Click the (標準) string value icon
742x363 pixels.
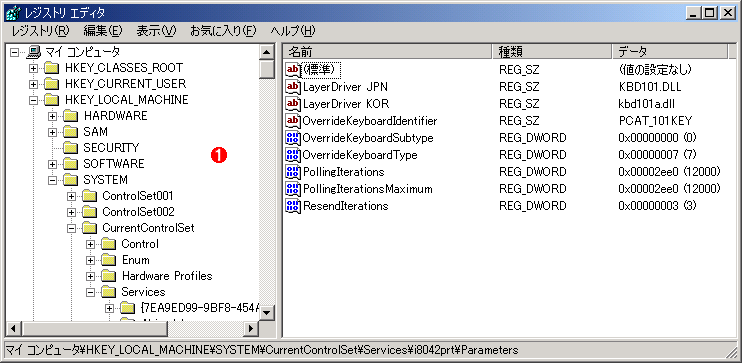coord(293,70)
